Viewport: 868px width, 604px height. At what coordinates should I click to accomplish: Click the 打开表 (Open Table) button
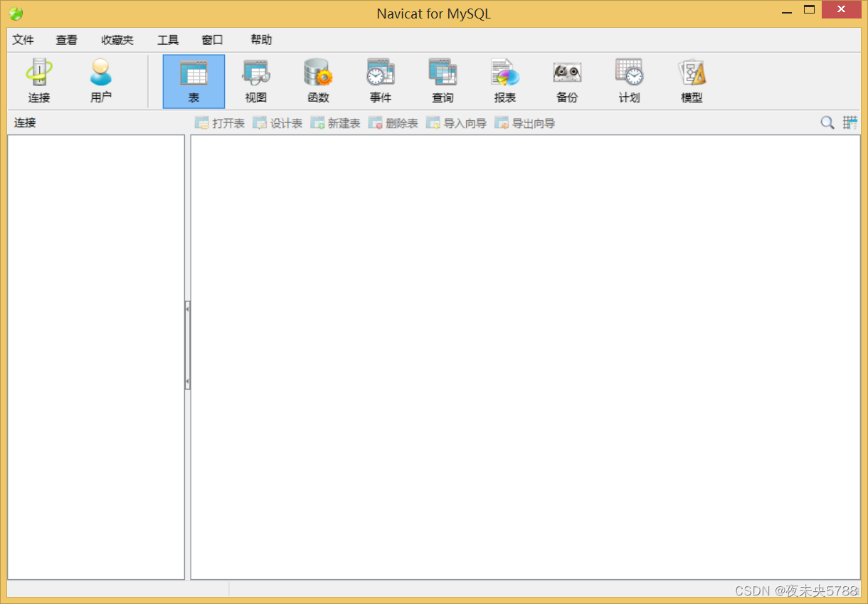pyautogui.click(x=220, y=123)
